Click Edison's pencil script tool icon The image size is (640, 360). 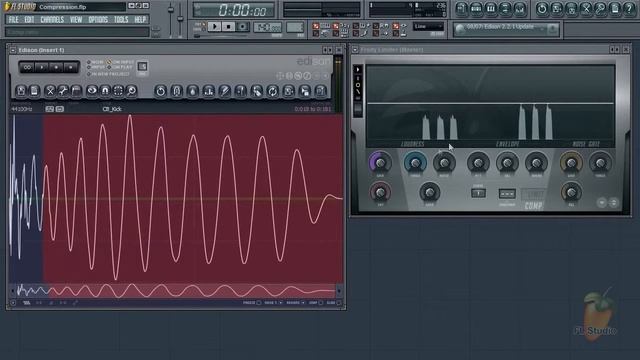pyautogui.click(x=224, y=91)
